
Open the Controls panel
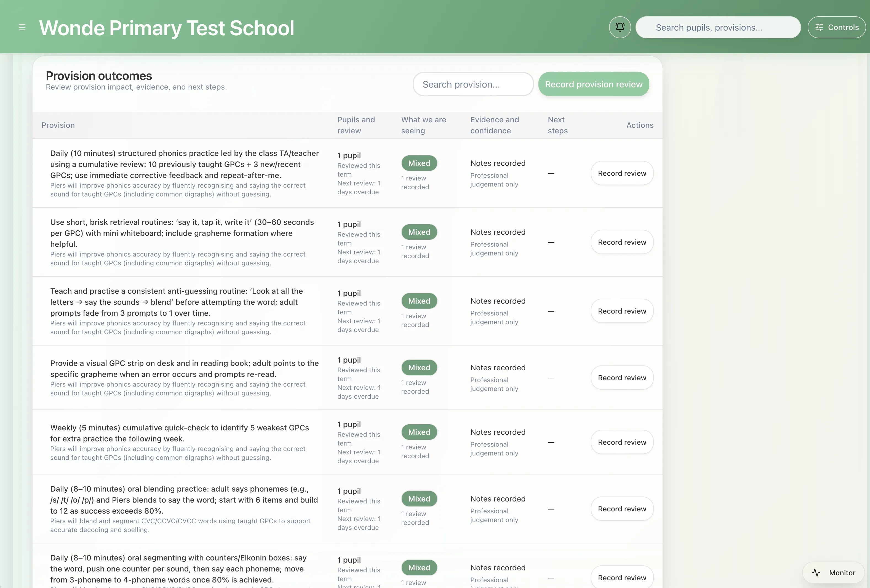click(836, 27)
